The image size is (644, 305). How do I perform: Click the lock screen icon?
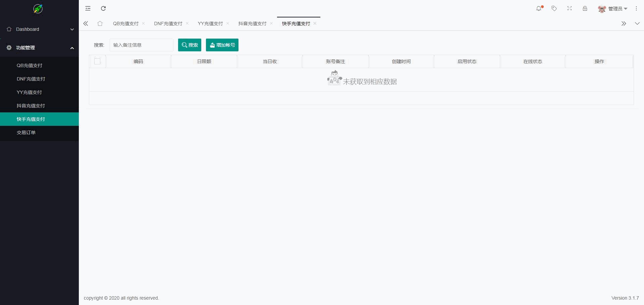tap(585, 9)
